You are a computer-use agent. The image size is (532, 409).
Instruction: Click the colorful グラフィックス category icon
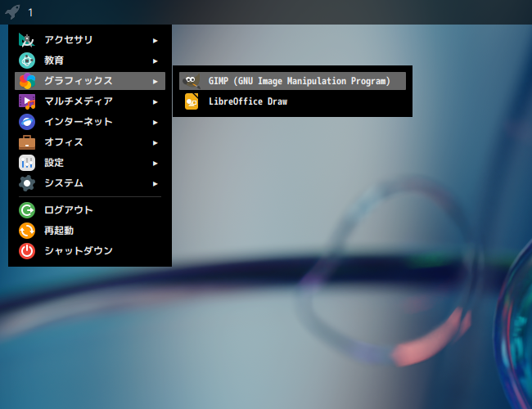pyautogui.click(x=27, y=81)
